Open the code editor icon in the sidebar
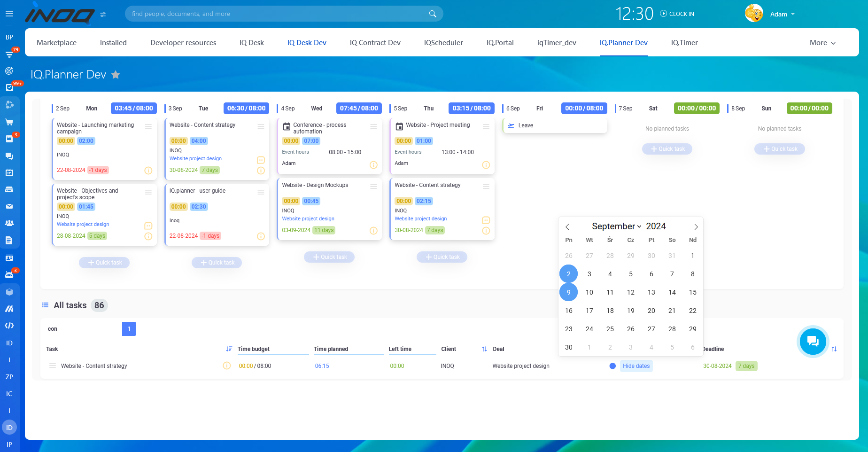The image size is (868, 452). pyautogui.click(x=9, y=325)
